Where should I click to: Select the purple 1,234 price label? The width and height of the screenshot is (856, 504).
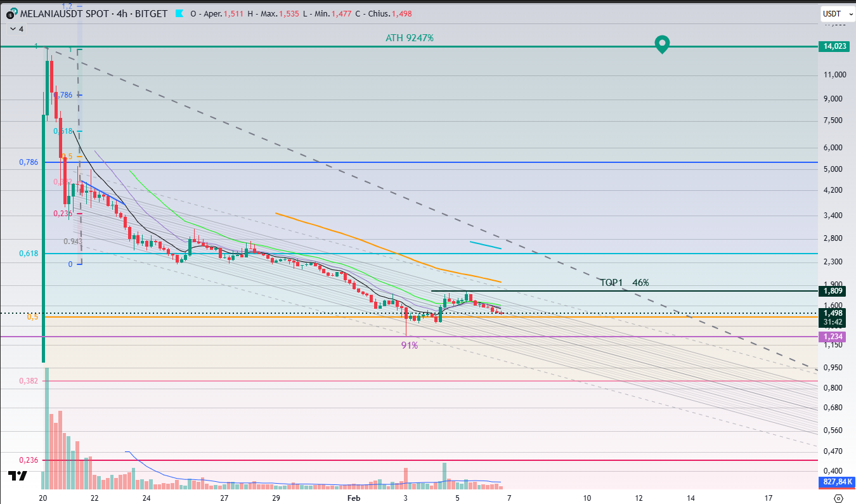pos(833,336)
